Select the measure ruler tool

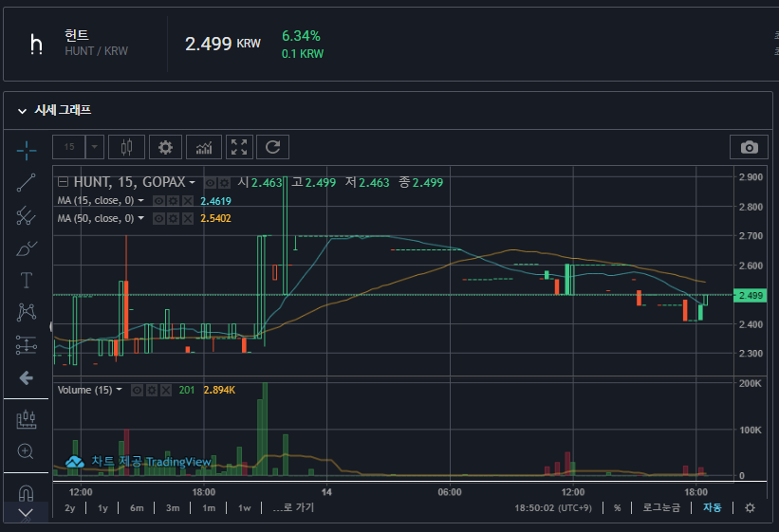point(26,419)
